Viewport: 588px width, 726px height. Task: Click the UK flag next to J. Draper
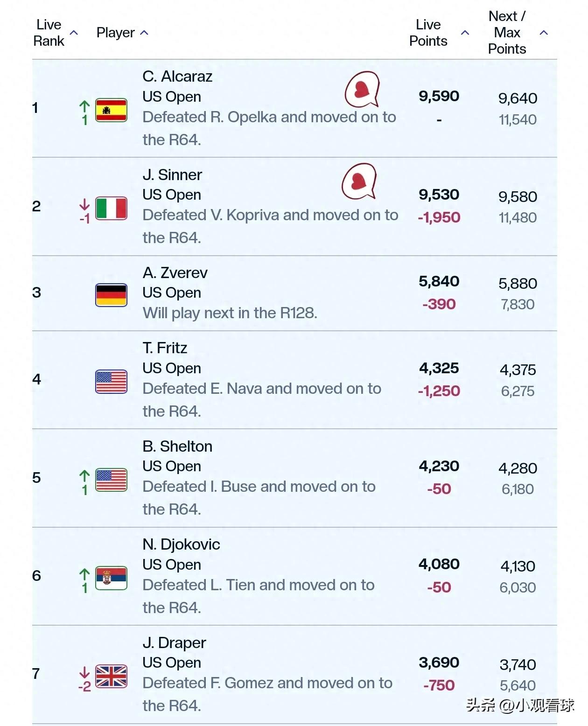click(x=111, y=676)
